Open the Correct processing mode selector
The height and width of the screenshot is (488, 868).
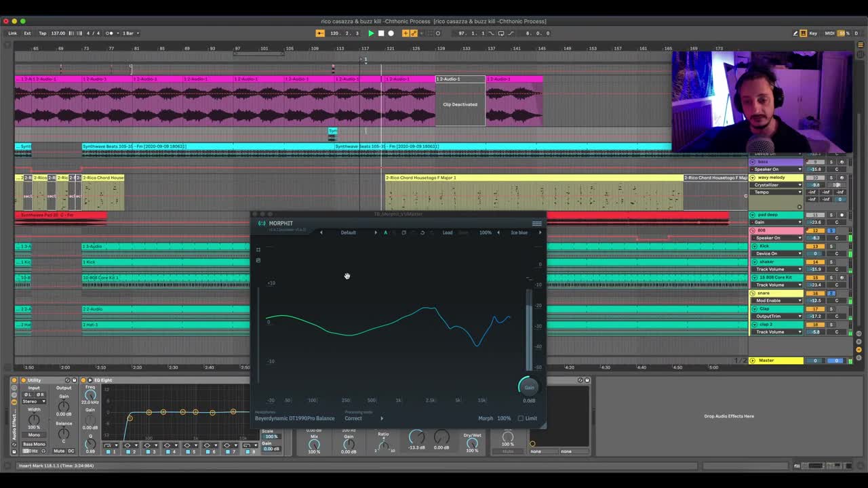coord(353,418)
